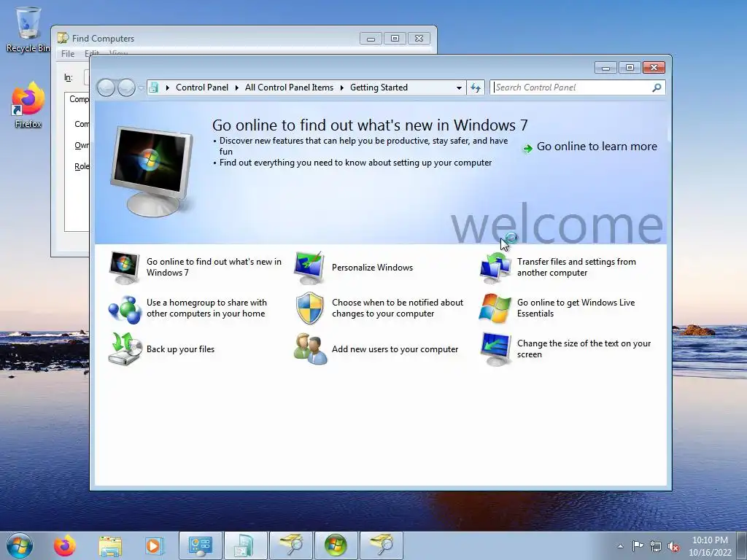Click the Show desktop strip at the taskbar end
The image size is (747, 560).
pos(742,545)
